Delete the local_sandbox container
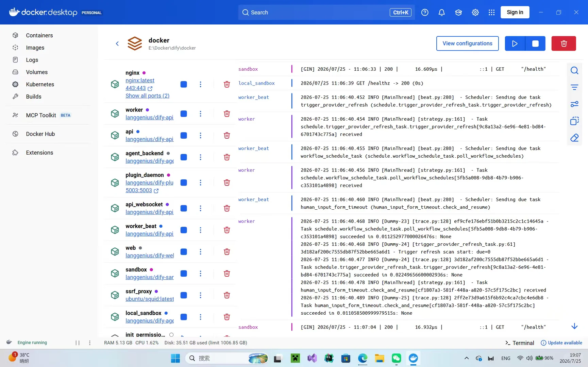This screenshot has height=367, width=588. 227,317
